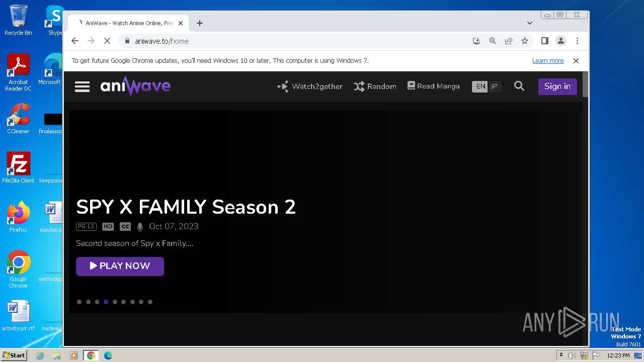Select the fifth carousel dot
This screenshot has width=644, height=362.
tap(115, 302)
